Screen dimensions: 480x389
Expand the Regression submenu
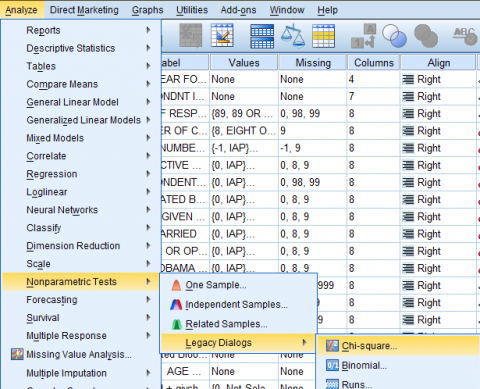[81, 174]
